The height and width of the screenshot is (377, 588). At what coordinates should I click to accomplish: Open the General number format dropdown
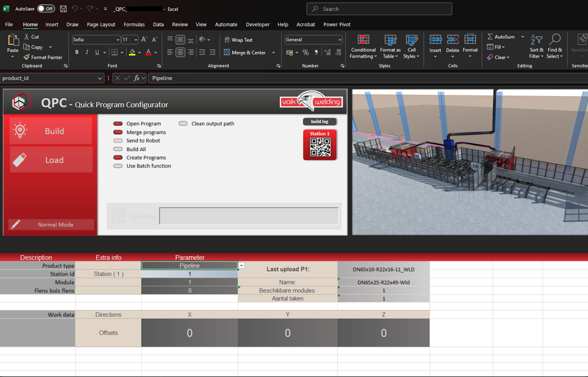pyautogui.click(x=340, y=40)
